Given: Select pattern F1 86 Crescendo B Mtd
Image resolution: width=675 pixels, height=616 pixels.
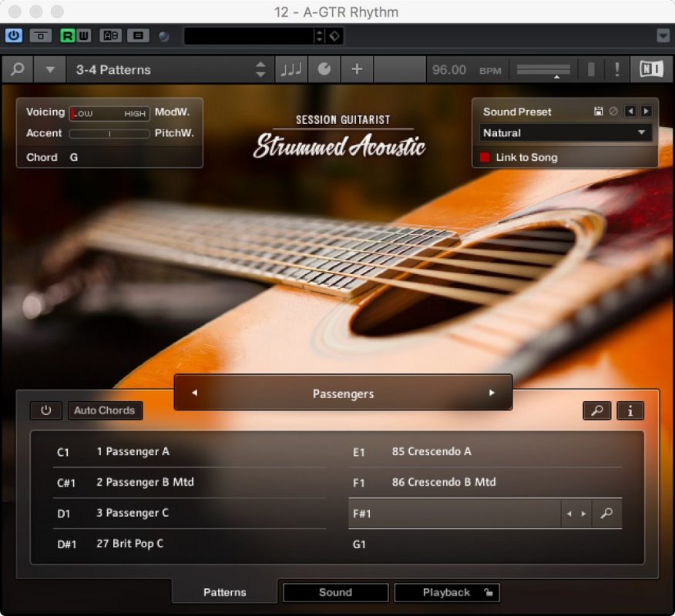Looking at the screenshot, I should point(485,483).
